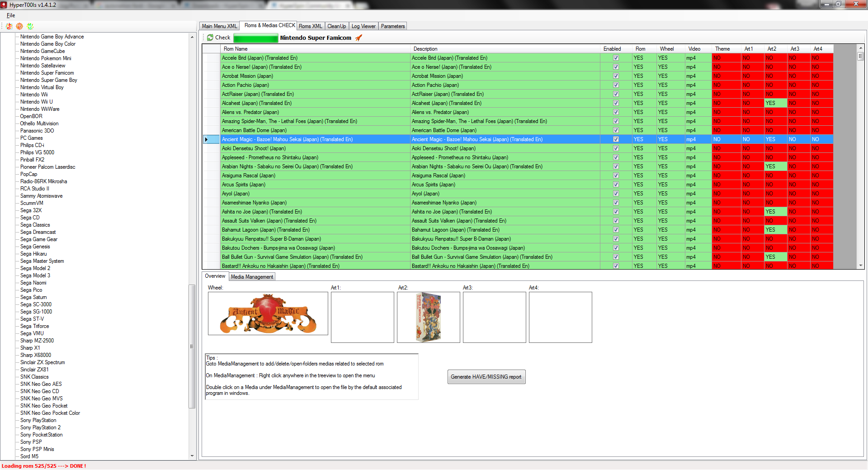
Task: Click the red pixelated toolbar icon
Action: coord(9,26)
